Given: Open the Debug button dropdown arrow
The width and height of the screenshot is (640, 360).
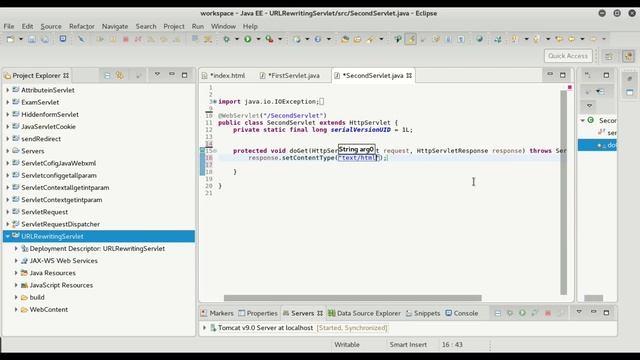Looking at the screenshot, I should 236,39.
